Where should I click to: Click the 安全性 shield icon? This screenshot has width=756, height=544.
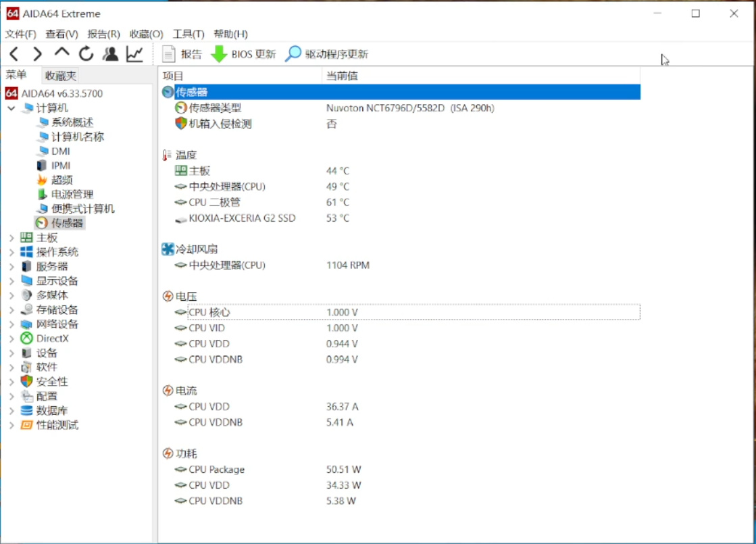(x=26, y=381)
